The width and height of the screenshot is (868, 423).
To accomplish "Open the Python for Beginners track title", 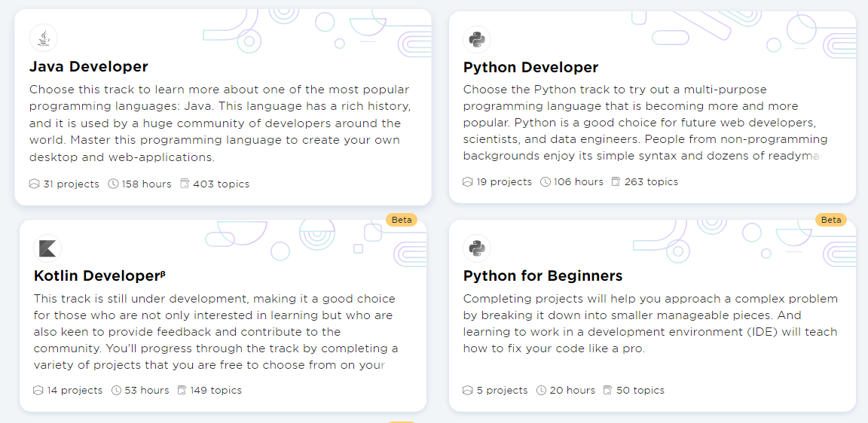I will tap(543, 275).
